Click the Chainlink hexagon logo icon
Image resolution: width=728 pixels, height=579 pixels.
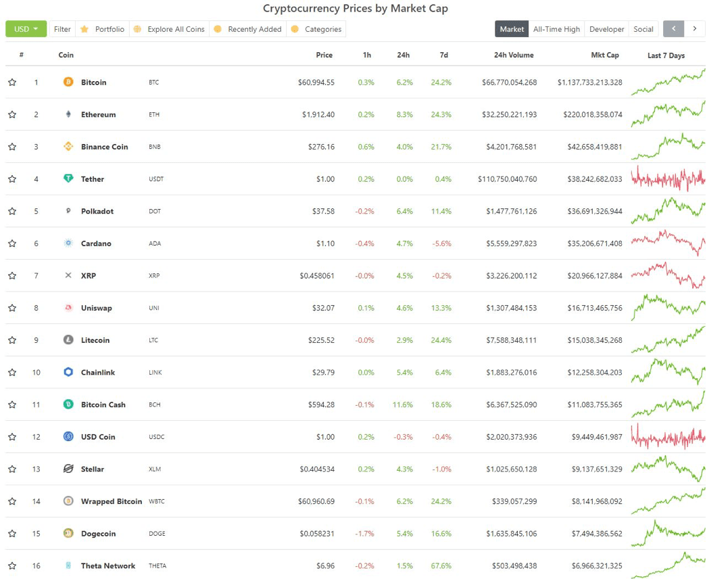pyautogui.click(x=68, y=372)
